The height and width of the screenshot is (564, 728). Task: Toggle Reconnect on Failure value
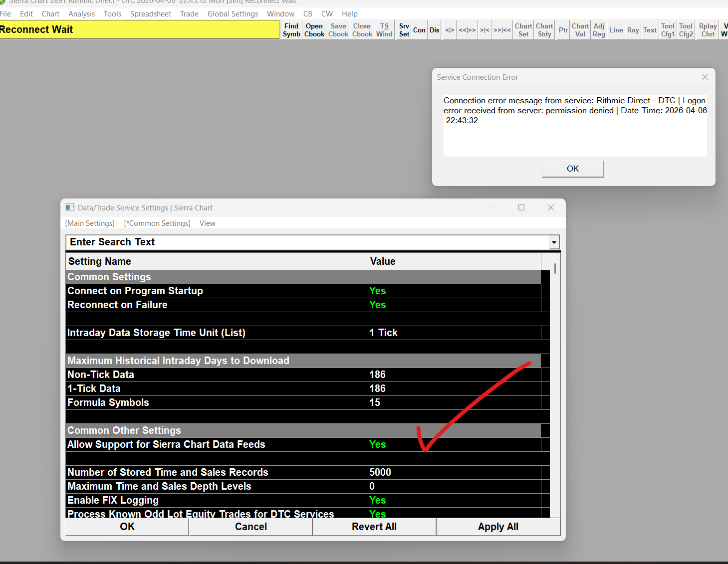[x=454, y=305]
